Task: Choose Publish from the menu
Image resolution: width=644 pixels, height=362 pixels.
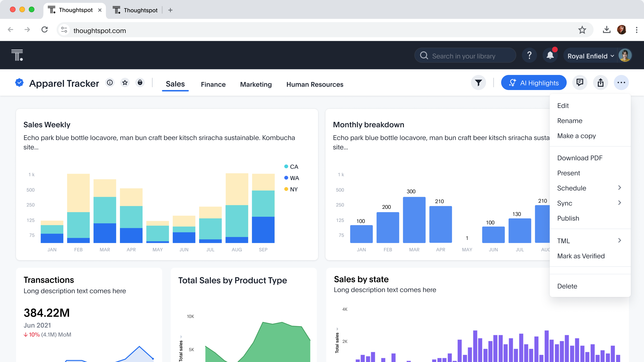Action: [590, 218]
